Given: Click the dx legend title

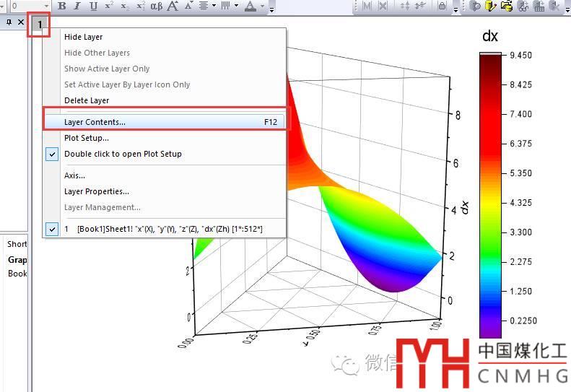Looking at the screenshot, I should (490, 36).
